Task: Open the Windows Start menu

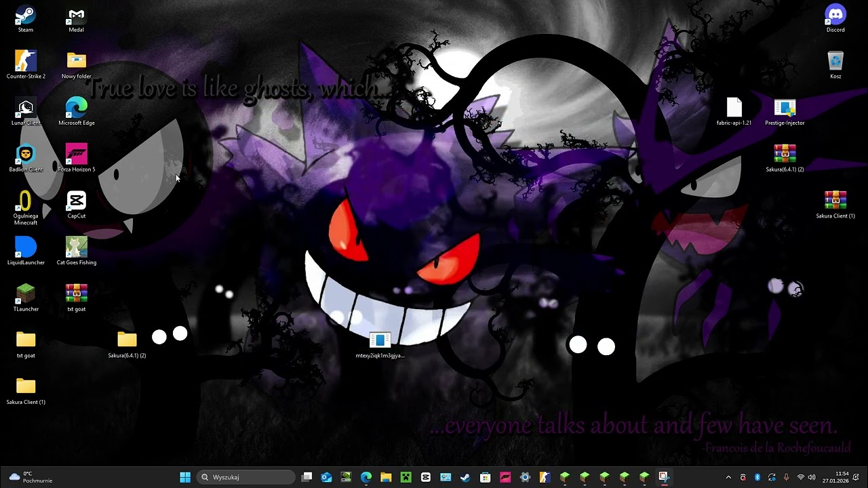Action: (x=185, y=477)
